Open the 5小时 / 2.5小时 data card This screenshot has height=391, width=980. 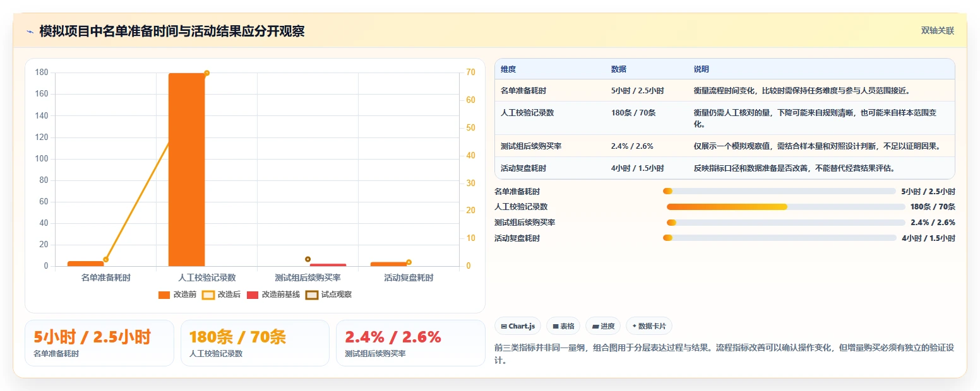[x=99, y=343]
